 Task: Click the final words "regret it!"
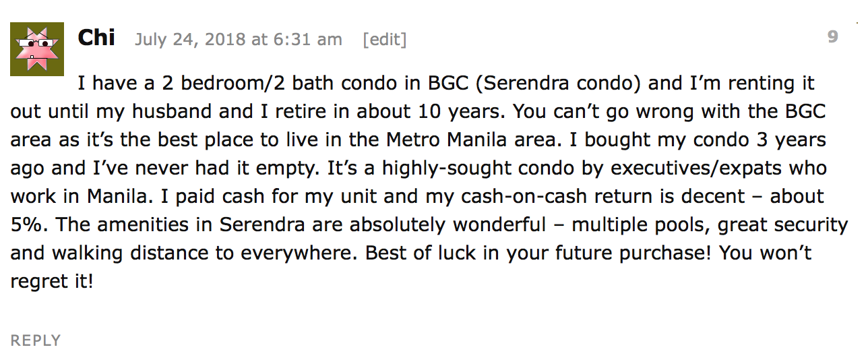click(52, 282)
